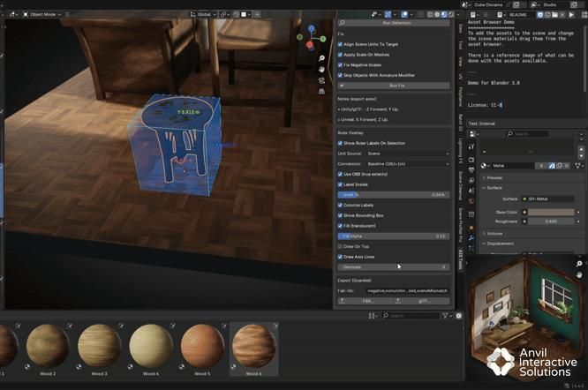Toggle viewport gizmo visibility icon in header
Screen dimensions: 588x390
388,15
